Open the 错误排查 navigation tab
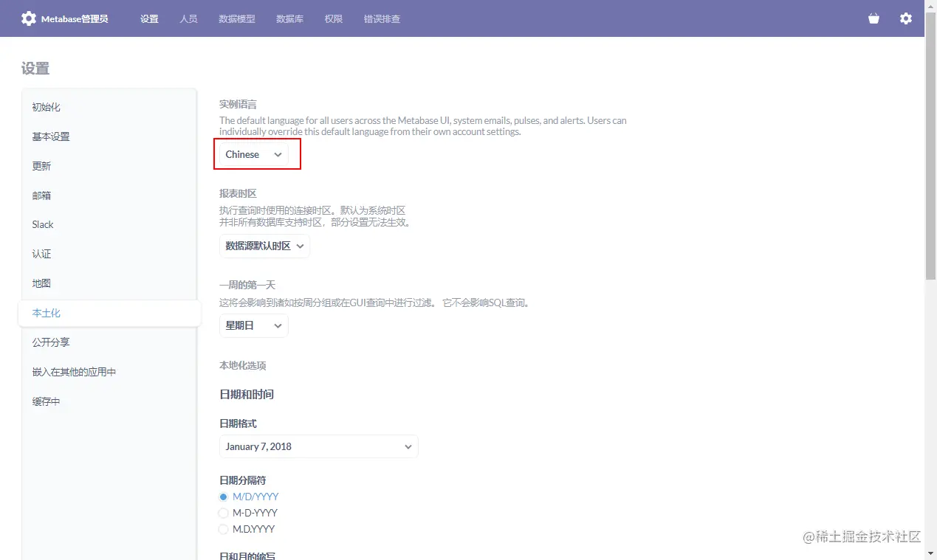Image resolution: width=937 pixels, height=560 pixels. 382,18
